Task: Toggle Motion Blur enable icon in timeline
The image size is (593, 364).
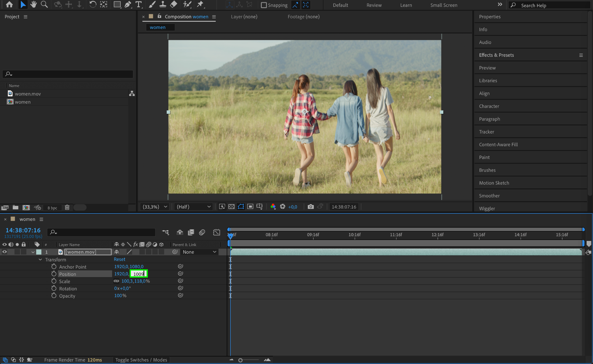Action: pos(202,232)
